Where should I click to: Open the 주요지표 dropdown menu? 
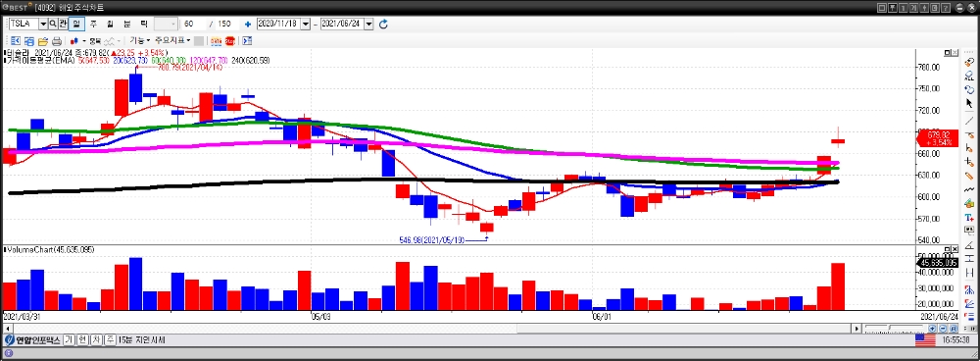(172, 41)
